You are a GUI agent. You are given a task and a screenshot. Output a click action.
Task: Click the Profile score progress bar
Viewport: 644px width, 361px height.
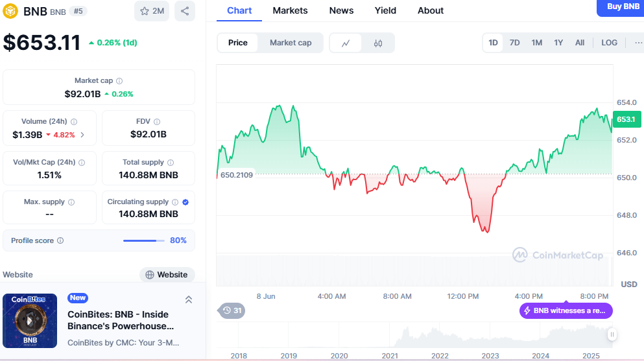coord(144,240)
